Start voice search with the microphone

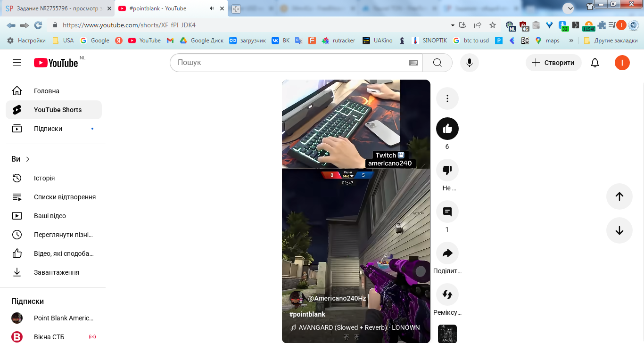pyautogui.click(x=470, y=63)
